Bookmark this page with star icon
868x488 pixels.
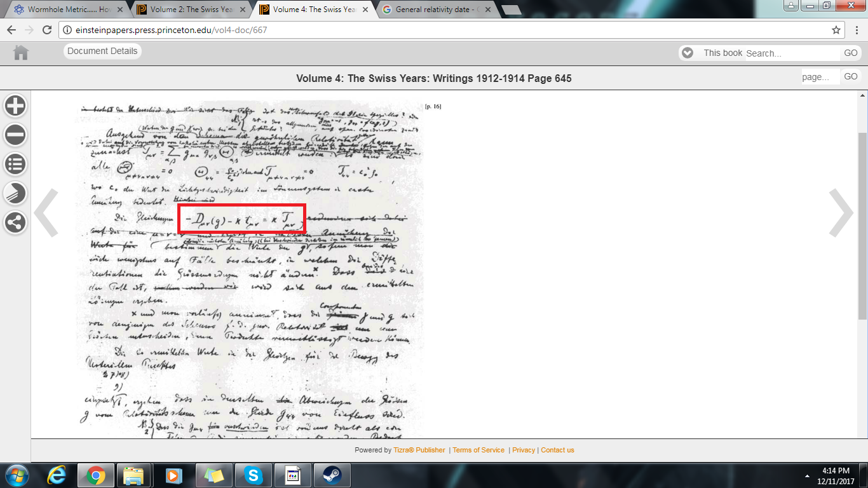coord(836,30)
